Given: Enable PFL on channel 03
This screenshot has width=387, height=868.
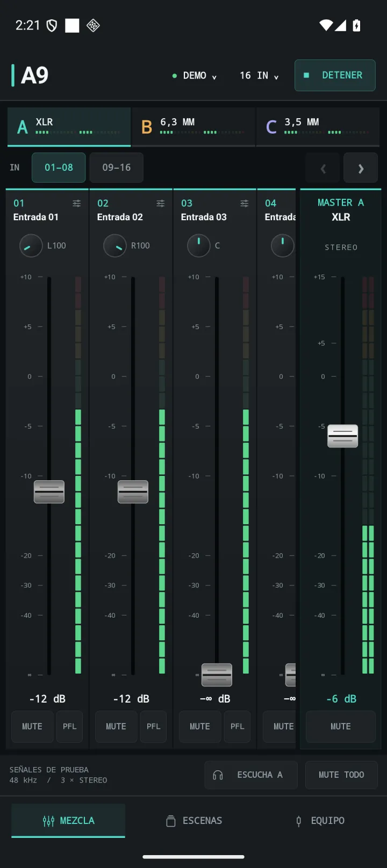Looking at the screenshot, I should (x=238, y=726).
